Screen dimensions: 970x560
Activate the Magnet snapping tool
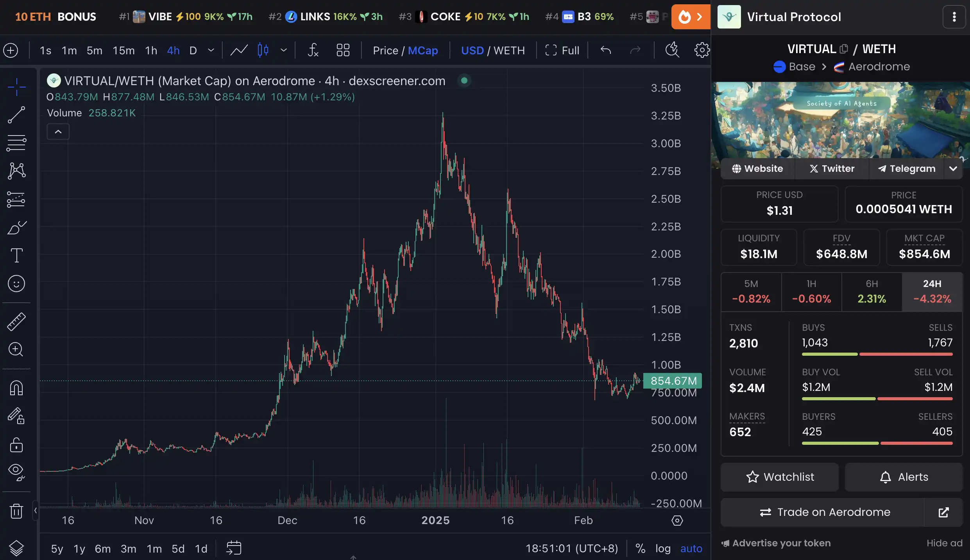click(x=16, y=387)
